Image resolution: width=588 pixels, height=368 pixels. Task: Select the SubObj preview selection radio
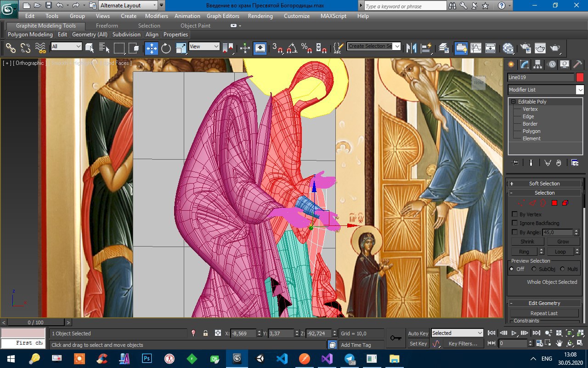point(534,269)
